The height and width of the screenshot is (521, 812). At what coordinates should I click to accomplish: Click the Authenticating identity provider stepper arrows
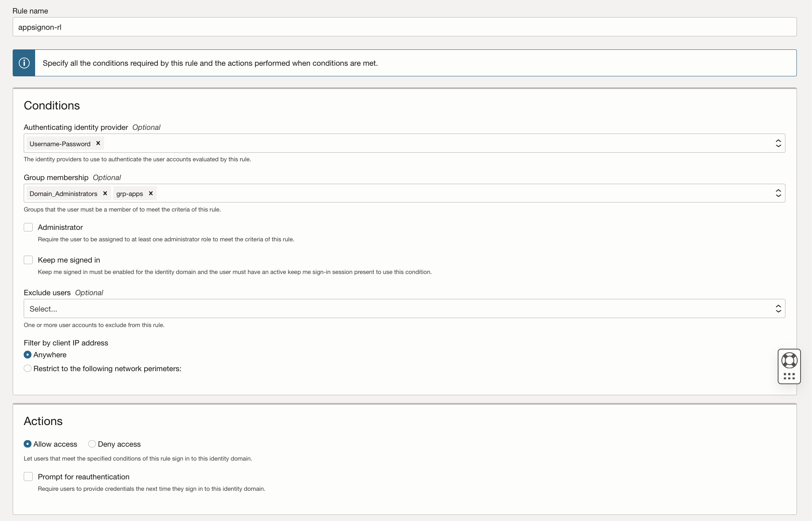coord(779,143)
